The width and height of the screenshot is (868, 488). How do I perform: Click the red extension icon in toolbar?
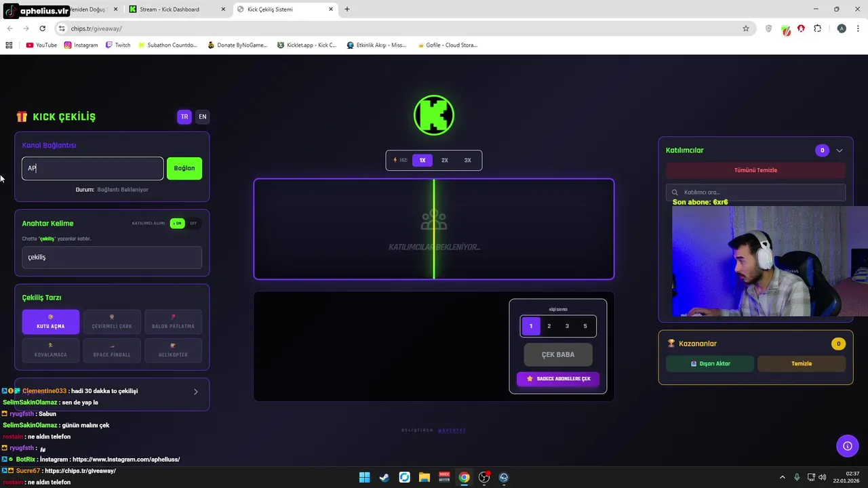click(801, 28)
